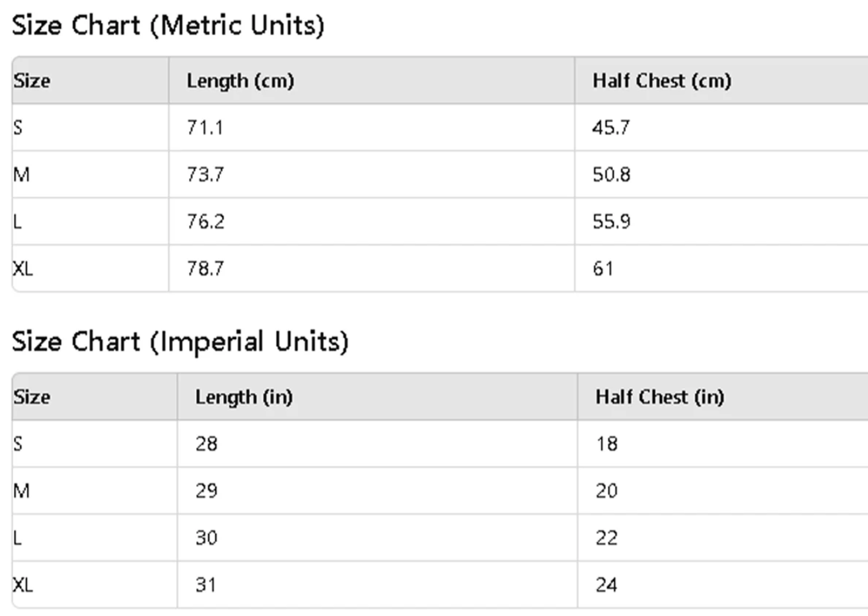Select the 76.2 length cell

click(x=205, y=221)
